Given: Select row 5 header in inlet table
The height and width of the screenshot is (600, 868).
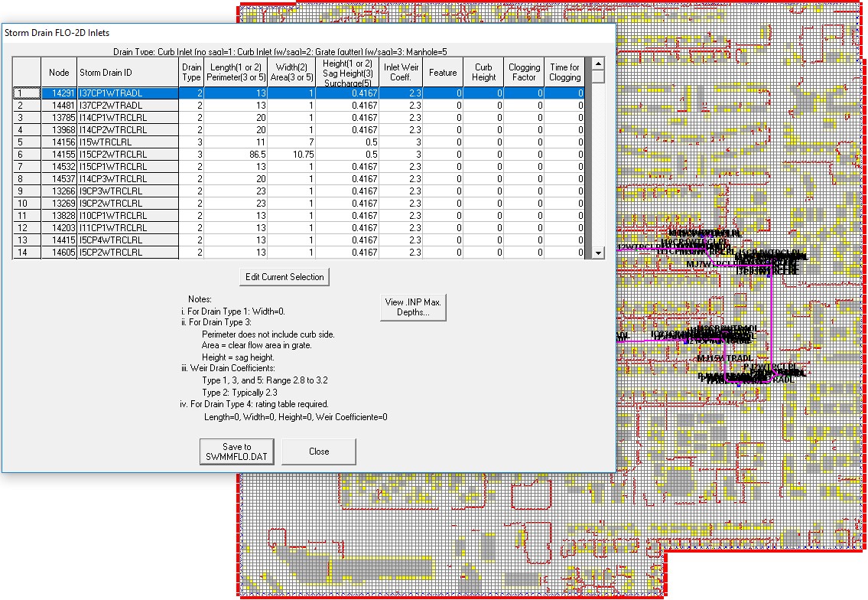Looking at the screenshot, I should click(x=26, y=142).
